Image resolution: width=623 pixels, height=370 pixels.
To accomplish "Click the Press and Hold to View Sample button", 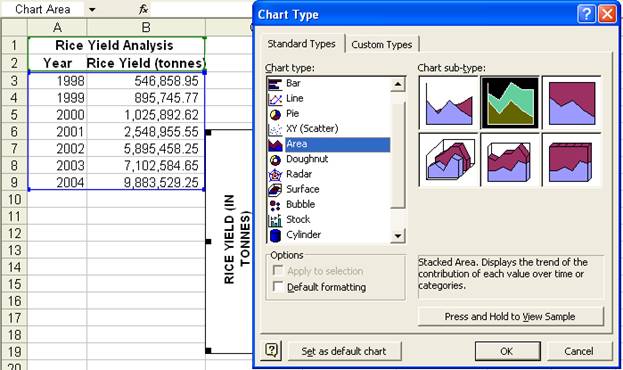I will [x=510, y=316].
